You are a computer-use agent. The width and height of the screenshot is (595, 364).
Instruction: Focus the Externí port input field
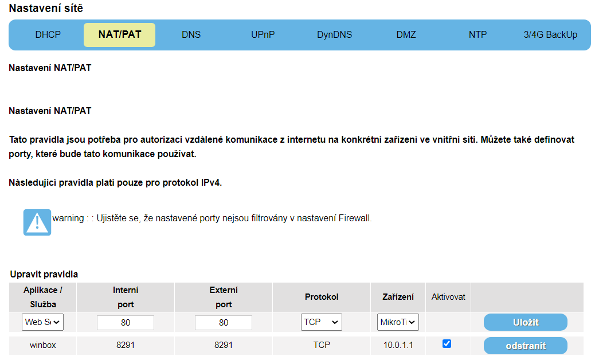coord(224,323)
